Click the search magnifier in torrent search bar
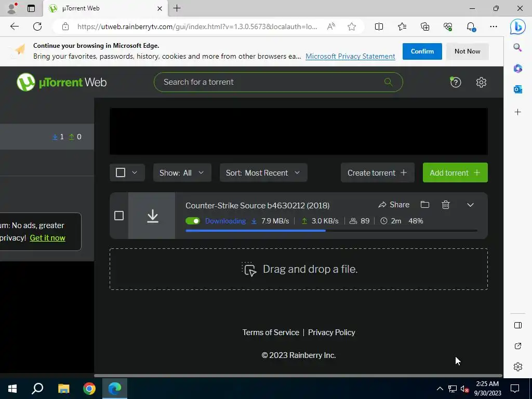This screenshot has width=532, height=399. click(388, 82)
